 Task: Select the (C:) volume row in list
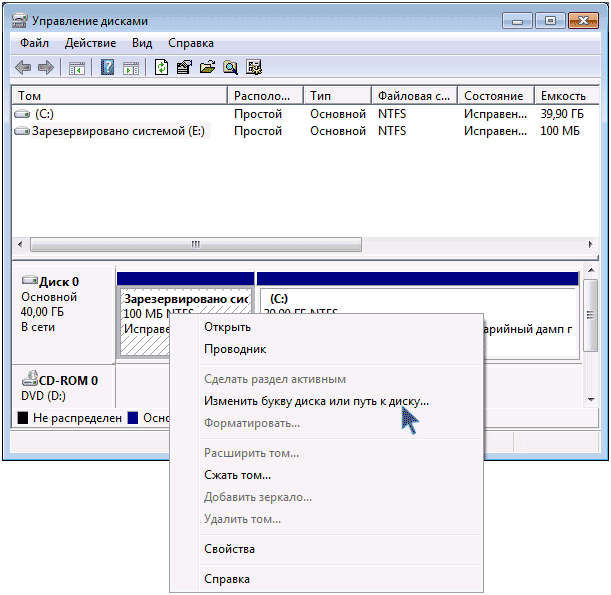click(44, 114)
